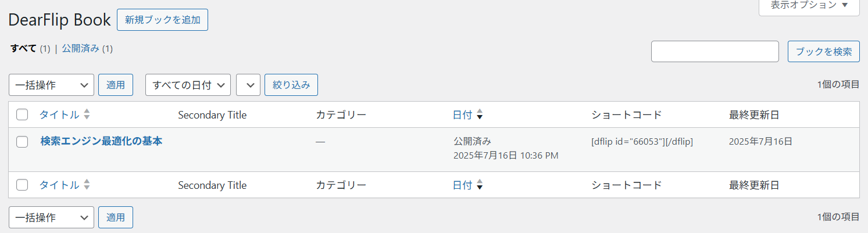The image size is (868, 233).
Task: Click the 新規ブックを追加 button
Action: pyautogui.click(x=162, y=20)
